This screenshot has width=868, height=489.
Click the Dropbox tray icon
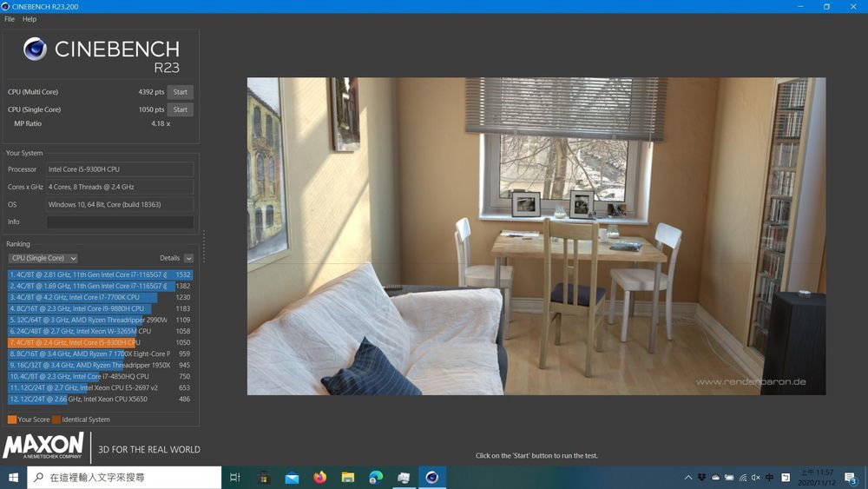click(x=701, y=478)
